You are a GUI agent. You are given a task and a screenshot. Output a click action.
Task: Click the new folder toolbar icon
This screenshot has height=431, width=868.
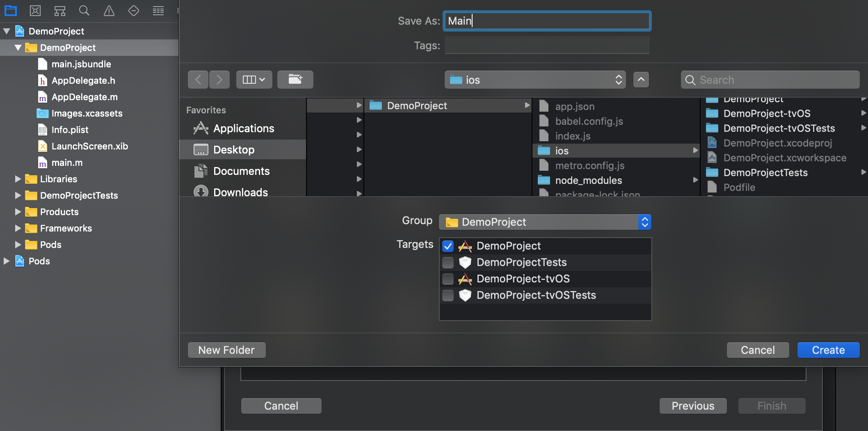click(295, 80)
